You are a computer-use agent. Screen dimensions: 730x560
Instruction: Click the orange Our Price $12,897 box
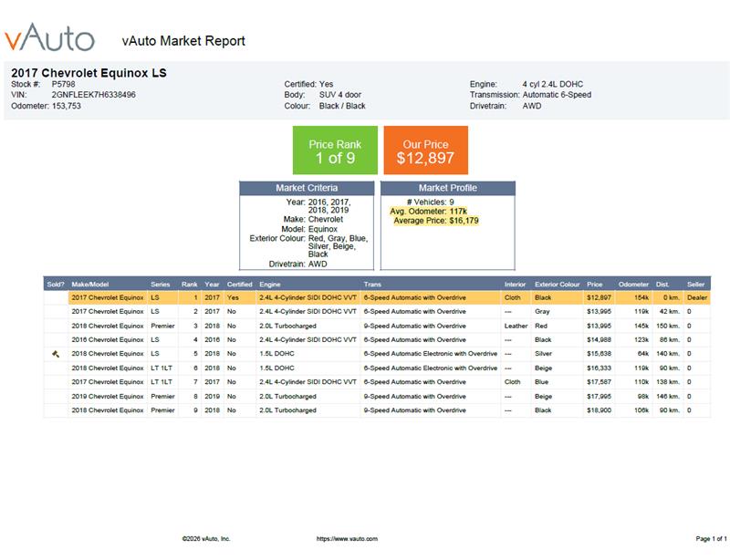(425, 150)
